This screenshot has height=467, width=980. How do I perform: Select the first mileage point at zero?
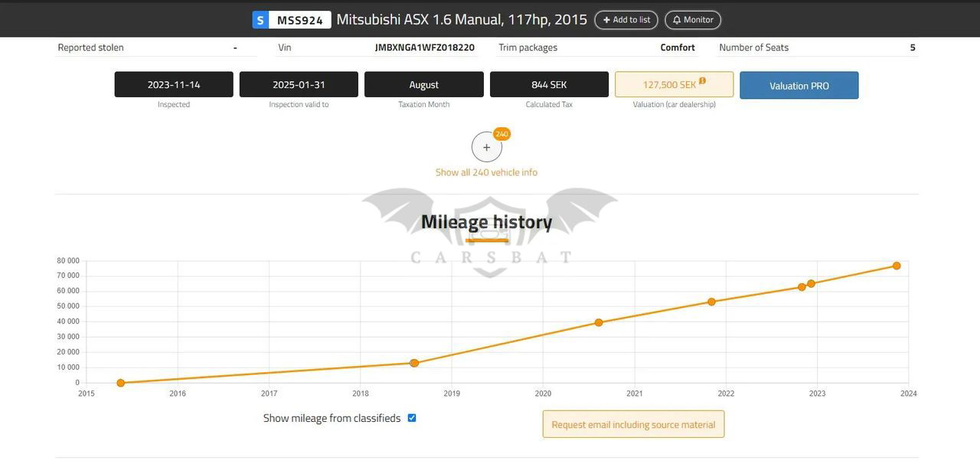click(x=121, y=383)
